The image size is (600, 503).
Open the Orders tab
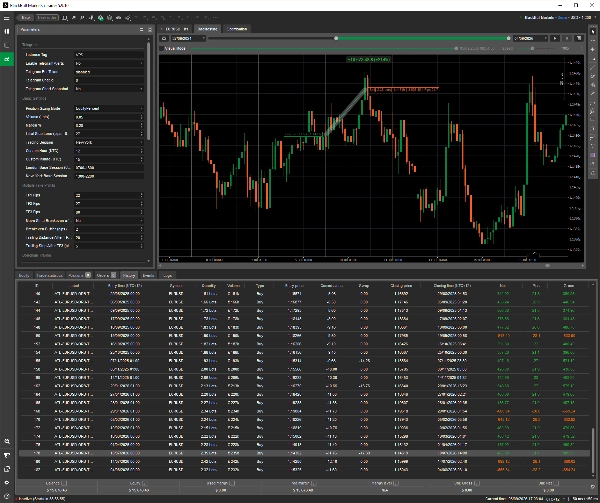[x=106, y=275]
